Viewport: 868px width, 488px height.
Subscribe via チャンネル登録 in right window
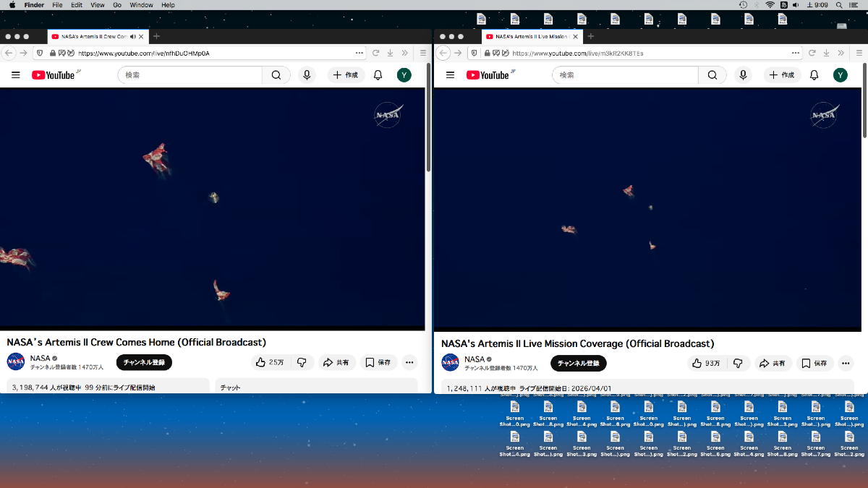click(x=579, y=363)
